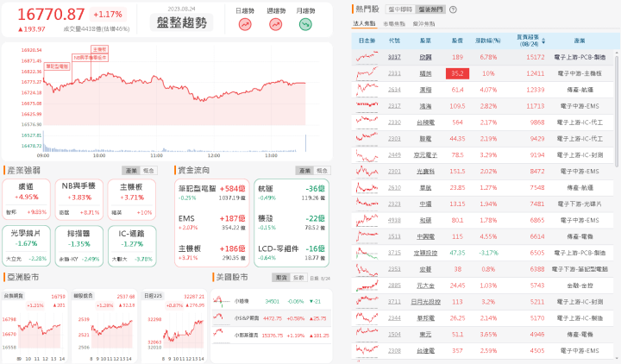The image size is (621, 364).
Task: Open the 定穎投控 stock name link
Action: (425, 253)
